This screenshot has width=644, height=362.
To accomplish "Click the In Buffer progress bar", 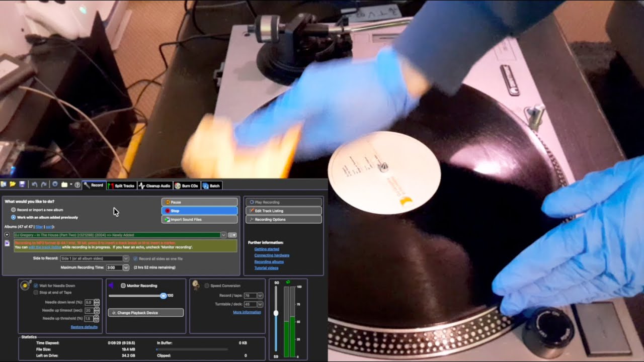I will (x=192, y=349).
